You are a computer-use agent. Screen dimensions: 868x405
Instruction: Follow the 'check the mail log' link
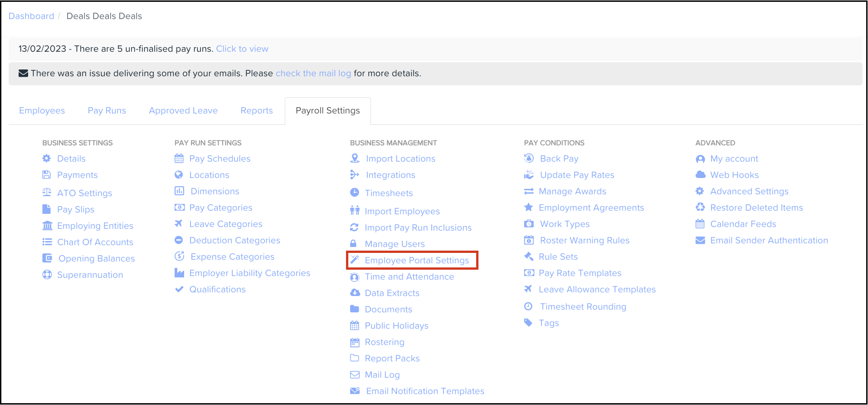tap(313, 73)
